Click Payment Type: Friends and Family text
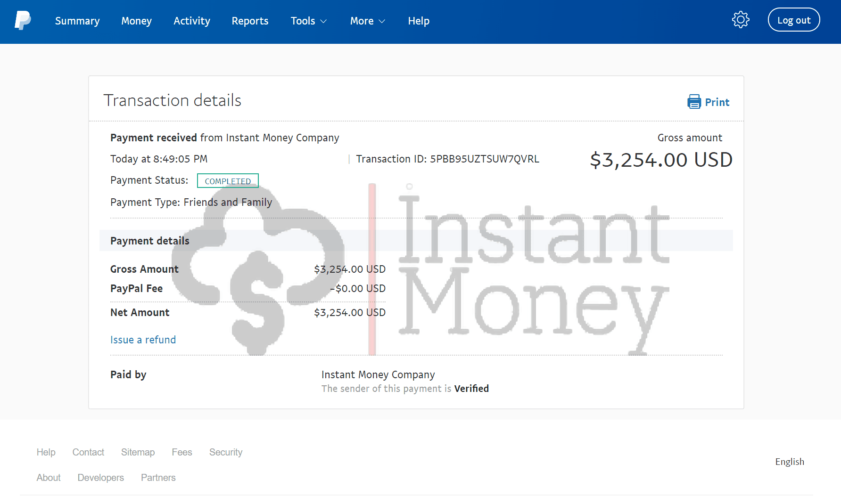 191,202
